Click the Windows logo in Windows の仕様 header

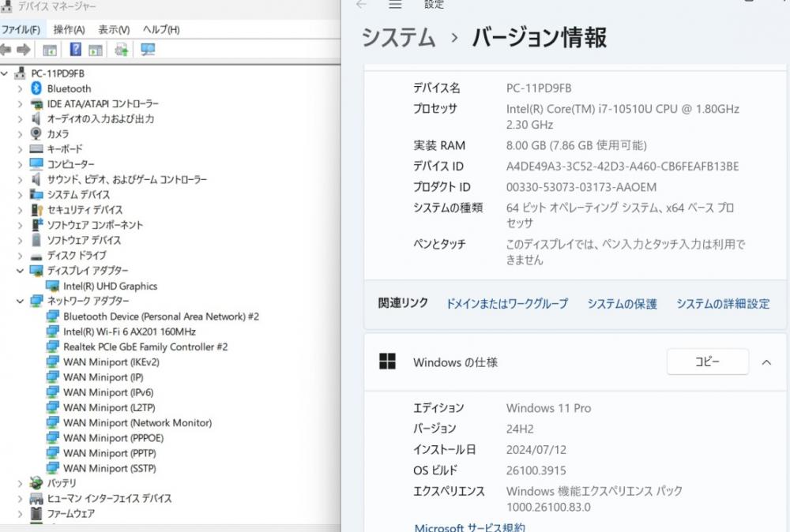(x=387, y=362)
